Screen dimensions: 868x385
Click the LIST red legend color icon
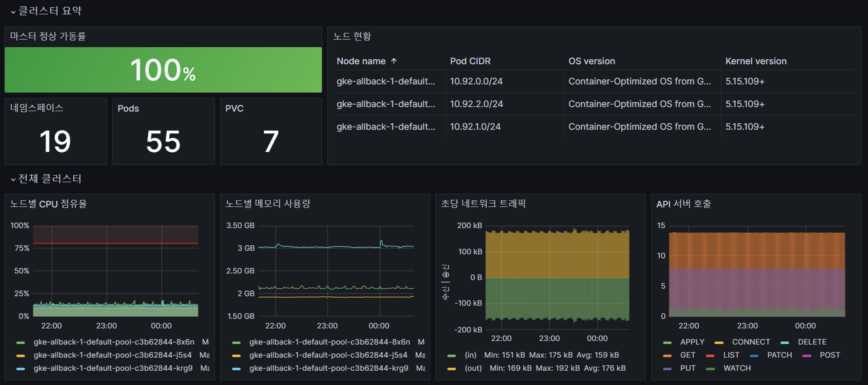[x=710, y=355]
